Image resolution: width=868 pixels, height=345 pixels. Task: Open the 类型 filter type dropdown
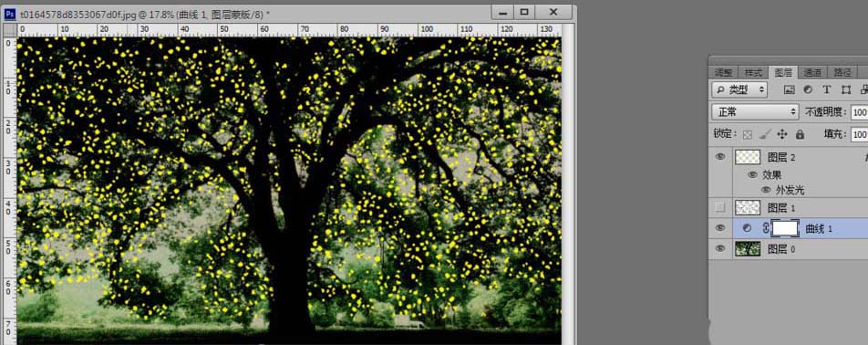tap(739, 89)
